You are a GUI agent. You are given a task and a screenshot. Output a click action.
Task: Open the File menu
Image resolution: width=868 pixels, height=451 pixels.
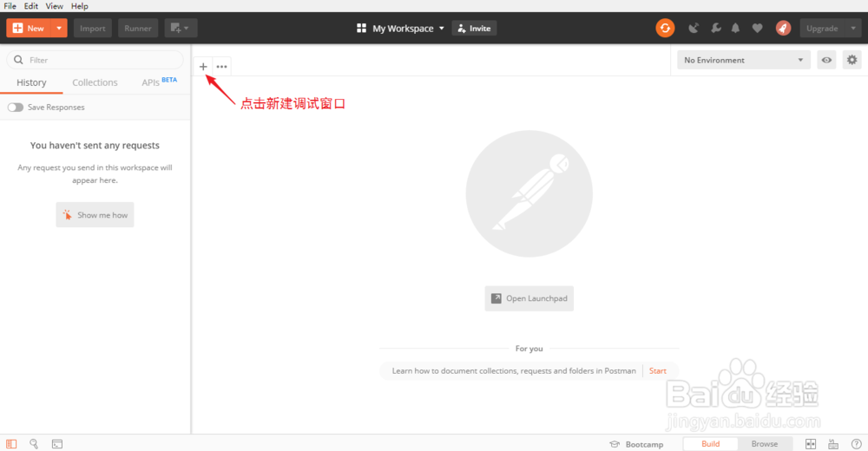click(x=10, y=6)
